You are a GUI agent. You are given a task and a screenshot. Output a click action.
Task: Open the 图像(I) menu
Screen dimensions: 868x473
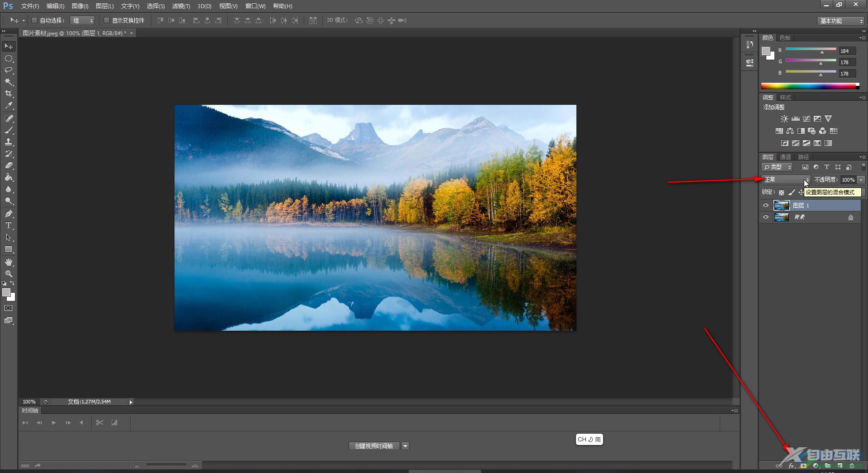(80, 6)
